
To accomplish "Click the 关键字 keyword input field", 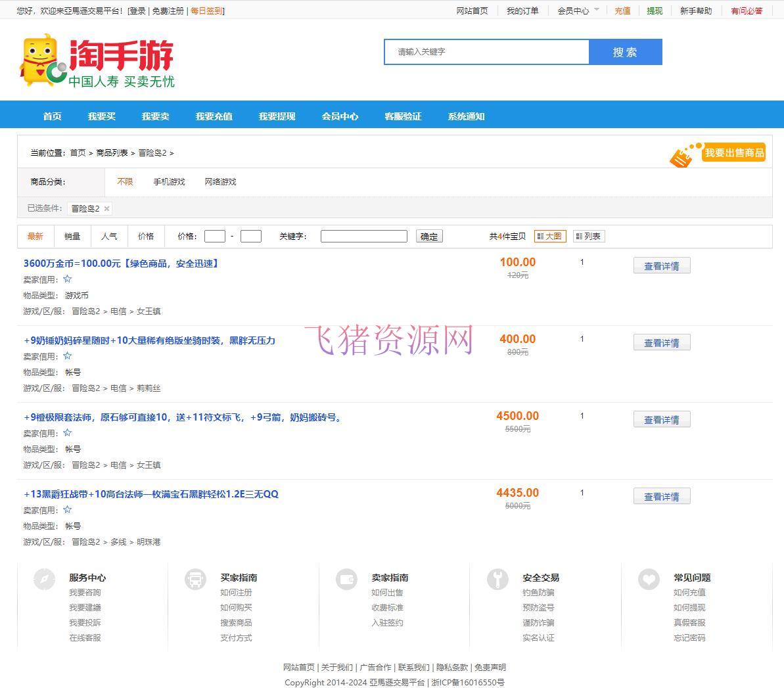I will (x=363, y=236).
